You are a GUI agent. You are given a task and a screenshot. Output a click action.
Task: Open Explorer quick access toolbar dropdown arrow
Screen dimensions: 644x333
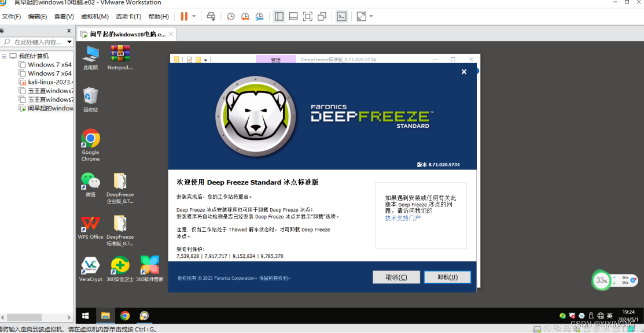click(x=206, y=60)
